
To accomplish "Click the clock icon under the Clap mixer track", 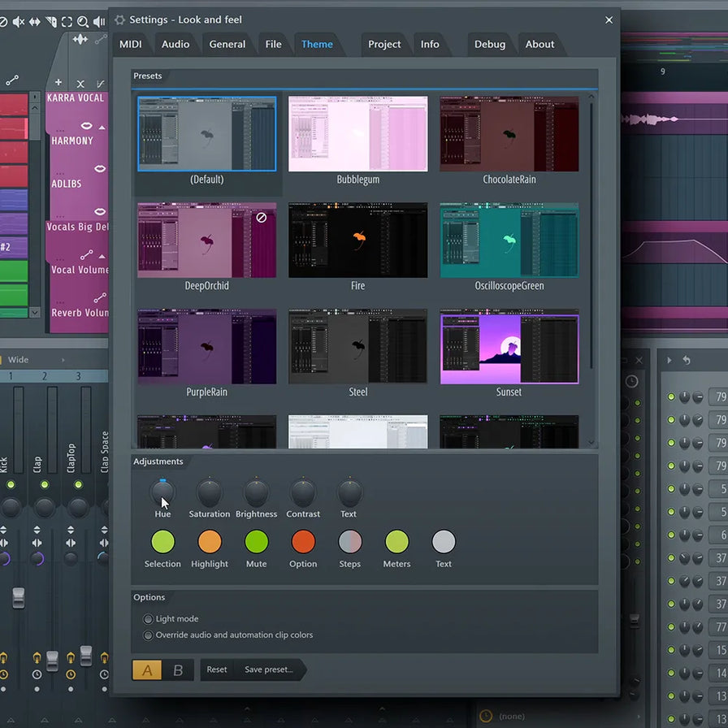I will coord(37,674).
